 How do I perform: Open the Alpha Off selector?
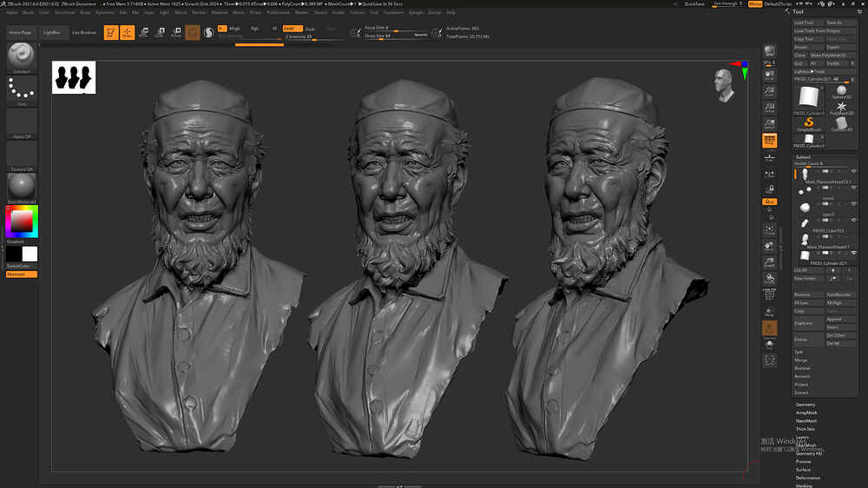(x=22, y=123)
